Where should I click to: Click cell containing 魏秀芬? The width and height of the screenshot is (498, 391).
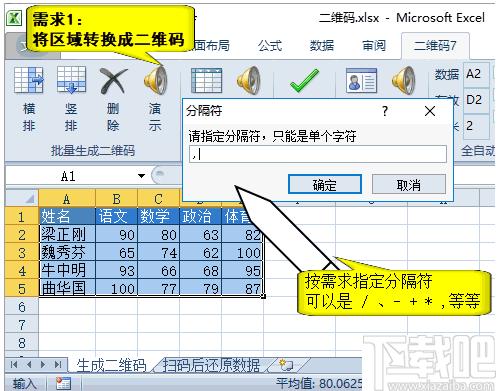click(x=67, y=253)
